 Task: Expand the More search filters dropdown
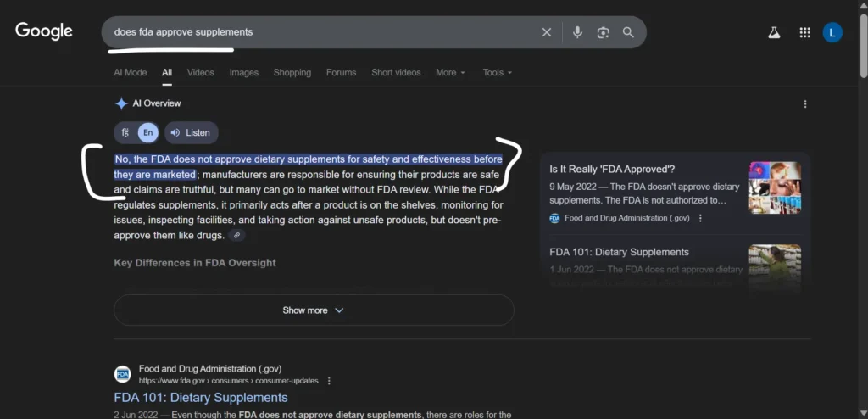pyautogui.click(x=450, y=73)
